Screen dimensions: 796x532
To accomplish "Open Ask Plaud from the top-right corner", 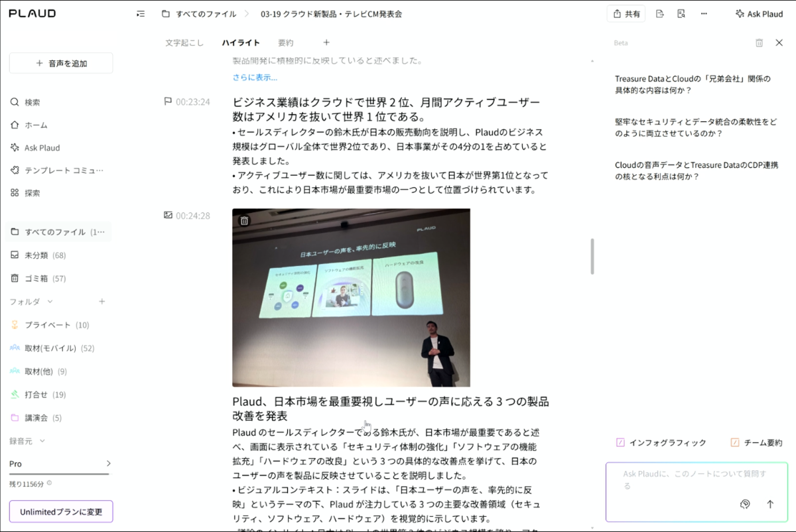I will tap(760, 13).
